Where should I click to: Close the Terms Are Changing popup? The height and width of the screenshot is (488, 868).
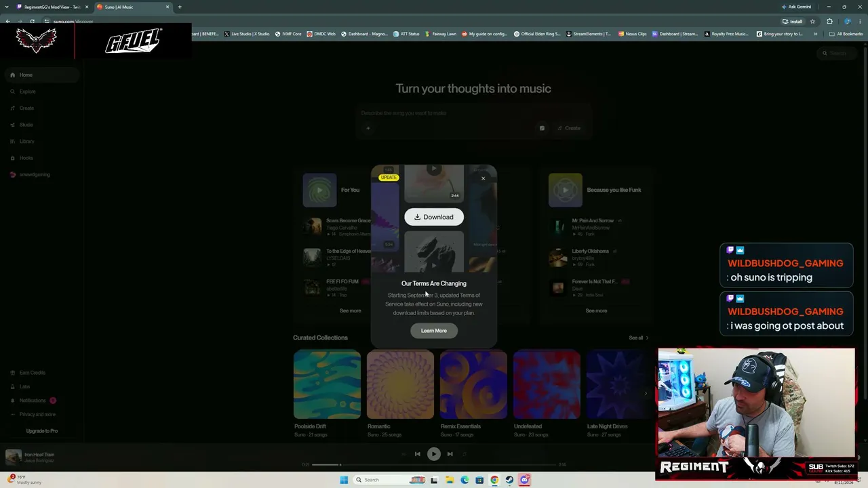coord(483,178)
